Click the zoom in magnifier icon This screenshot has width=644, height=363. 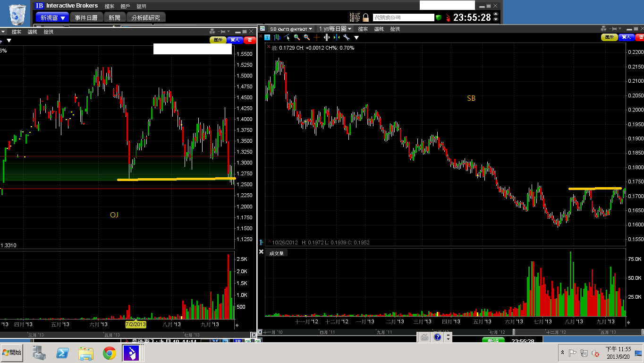tap(297, 37)
